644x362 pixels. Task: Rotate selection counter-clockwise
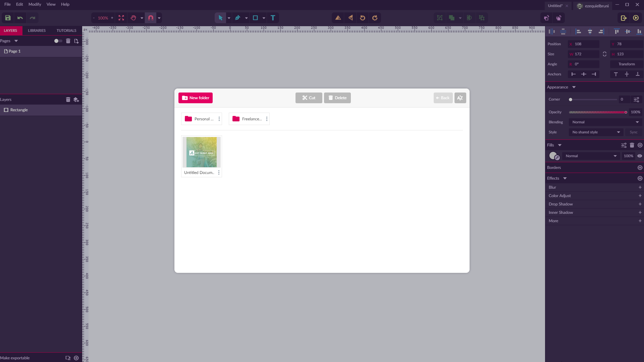coord(363,18)
